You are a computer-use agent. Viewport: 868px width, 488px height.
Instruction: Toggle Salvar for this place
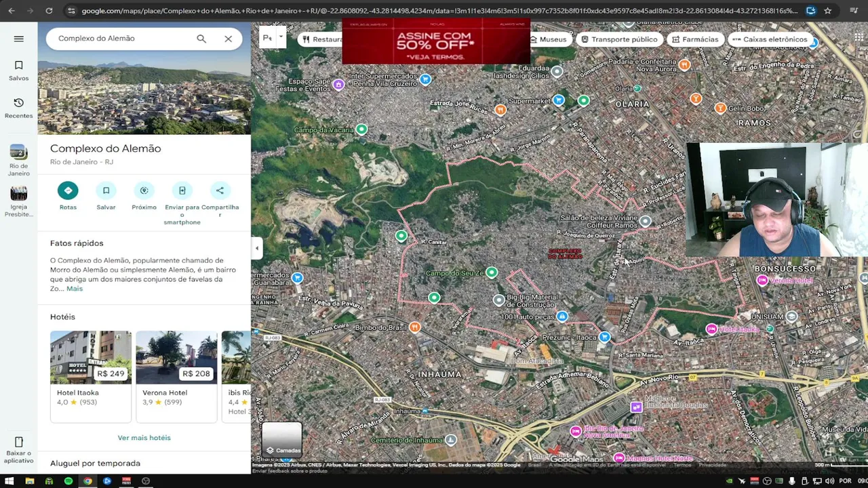point(106,190)
